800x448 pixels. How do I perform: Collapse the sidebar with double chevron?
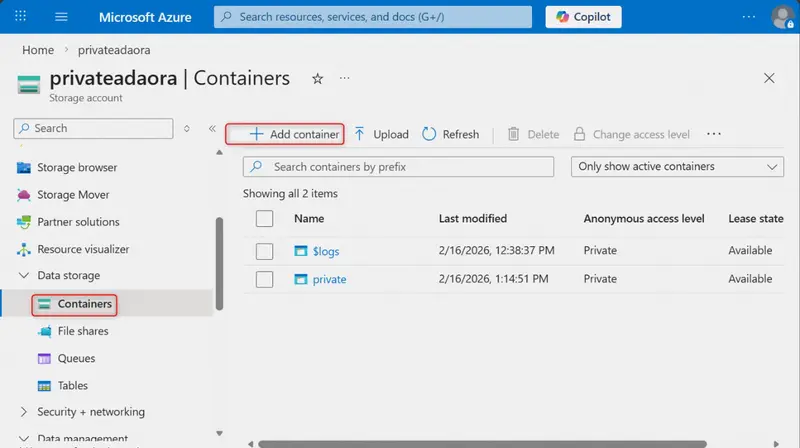click(212, 129)
